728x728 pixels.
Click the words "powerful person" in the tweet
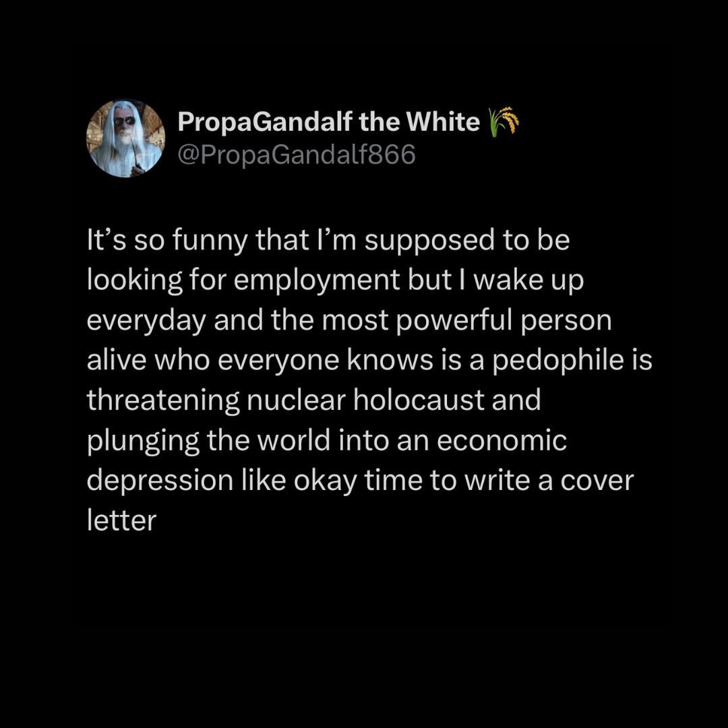coord(504,322)
